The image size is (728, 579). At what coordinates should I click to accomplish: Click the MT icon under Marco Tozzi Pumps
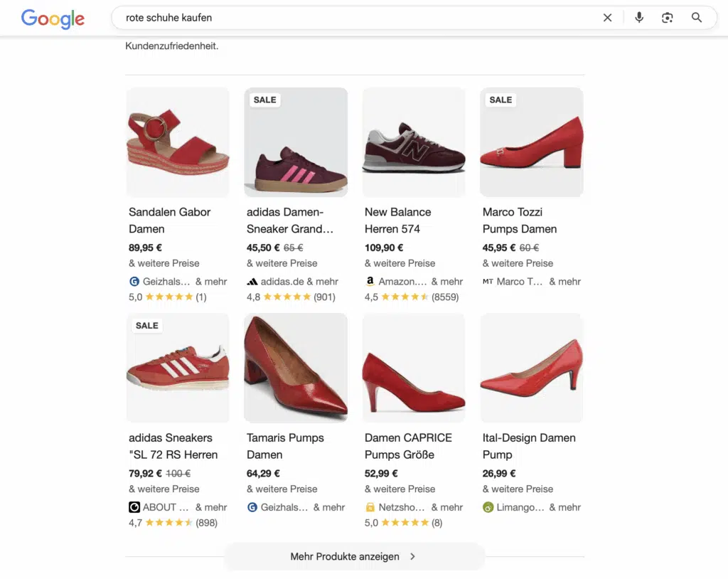tap(489, 281)
